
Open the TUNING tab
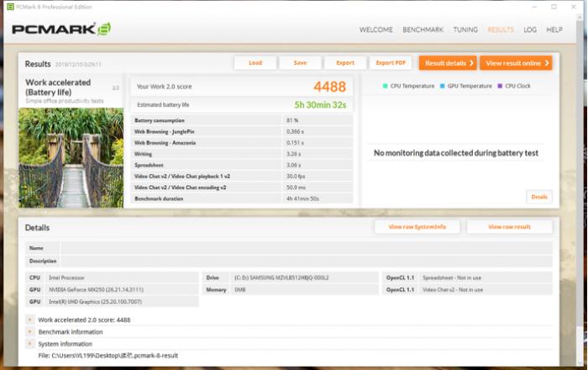pyautogui.click(x=465, y=29)
